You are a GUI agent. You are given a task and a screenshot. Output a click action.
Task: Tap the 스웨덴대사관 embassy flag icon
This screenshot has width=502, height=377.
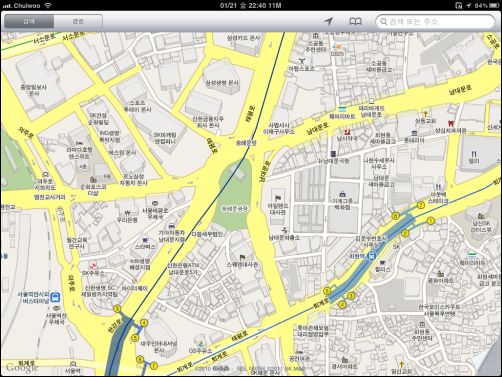click(x=242, y=257)
